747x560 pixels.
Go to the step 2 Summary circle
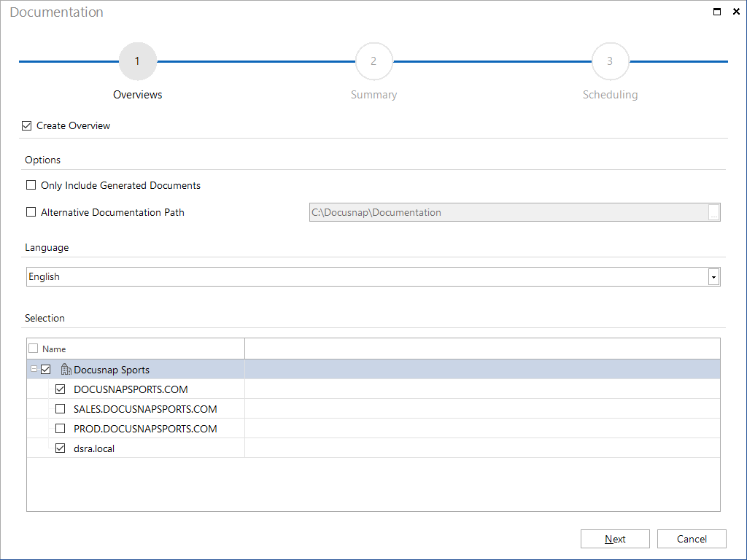[x=374, y=61]
